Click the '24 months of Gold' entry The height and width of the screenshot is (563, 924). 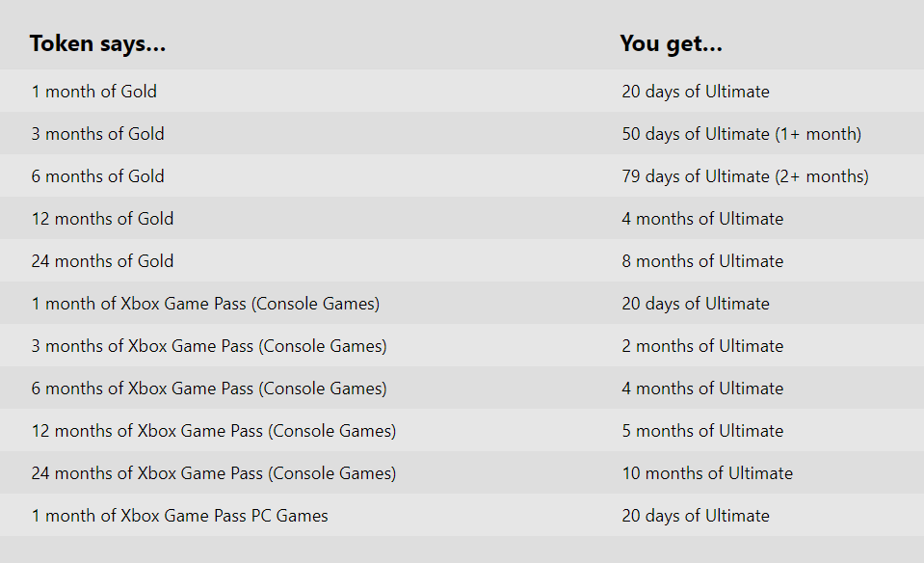point(102,261)
